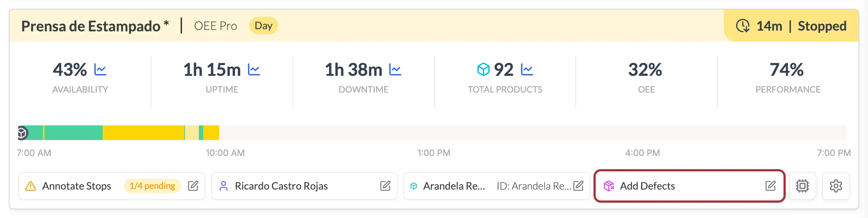Click the clock icon next to 14m
The width and height of the screenshot is (868, 218).
743,26
